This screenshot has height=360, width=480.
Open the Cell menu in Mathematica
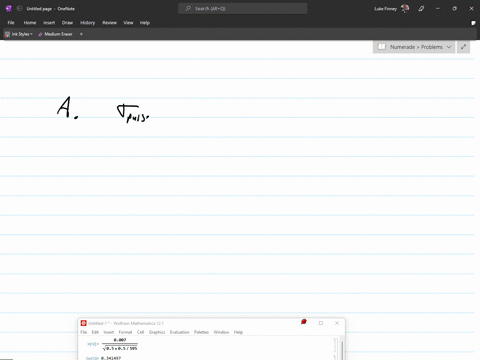pyautogui.click(x=140, y=332)
